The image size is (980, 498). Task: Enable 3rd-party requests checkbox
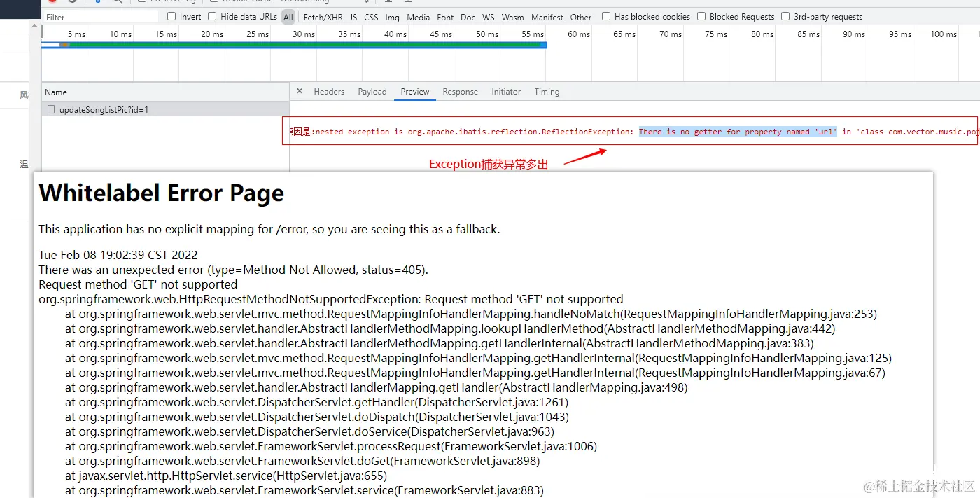[x=785, y=17]
